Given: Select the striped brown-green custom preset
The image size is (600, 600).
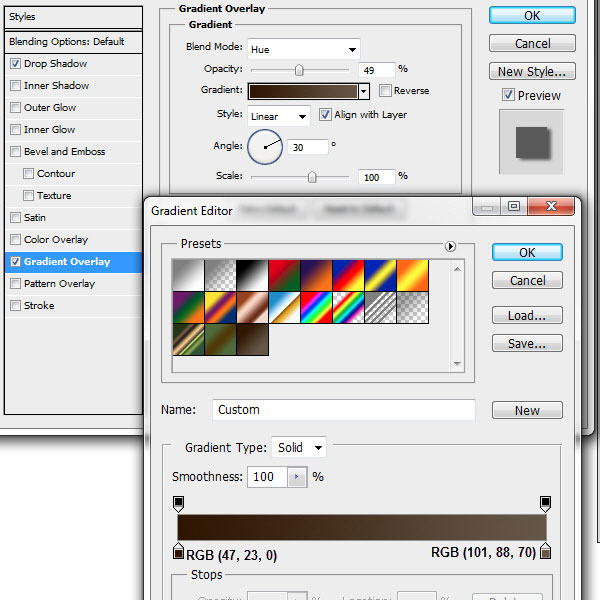Looking at the screenshot, I should click(x=188, y=339).
